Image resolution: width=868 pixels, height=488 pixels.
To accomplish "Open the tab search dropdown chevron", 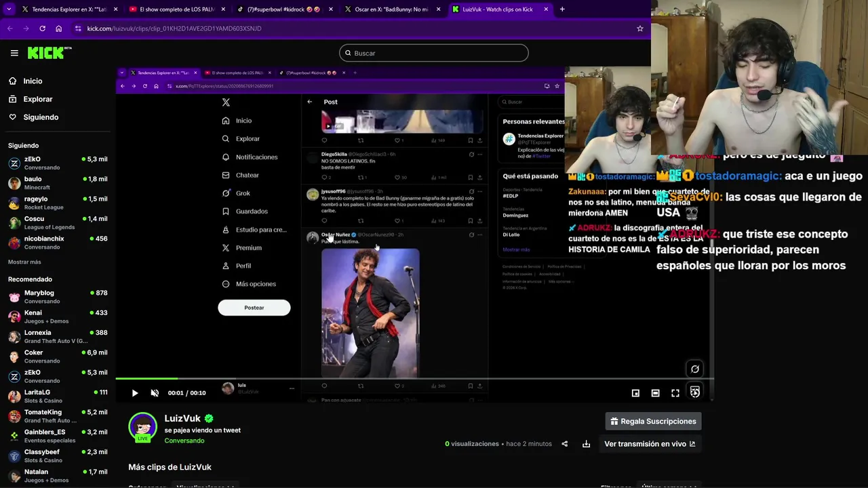I will tap(9, 9).
